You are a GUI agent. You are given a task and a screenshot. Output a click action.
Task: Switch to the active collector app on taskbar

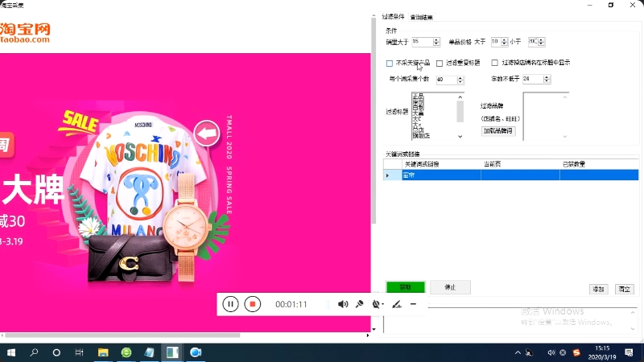pos(172,352)
